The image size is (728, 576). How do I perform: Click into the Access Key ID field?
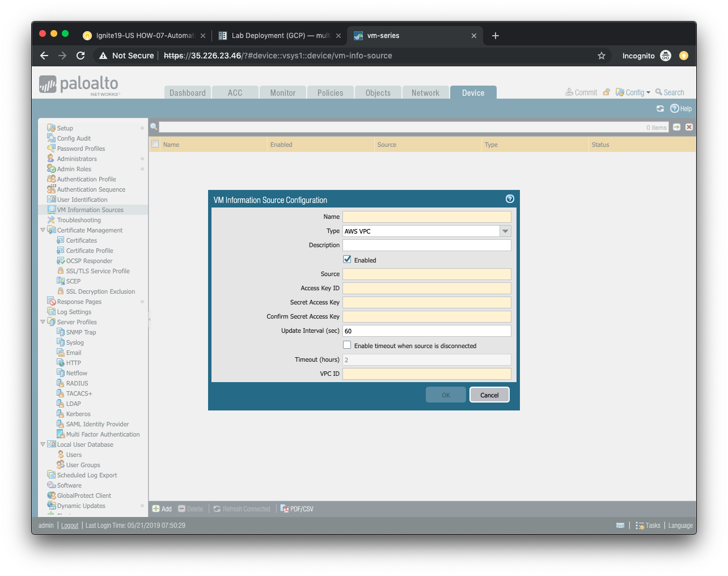click(x=427, y=288)
